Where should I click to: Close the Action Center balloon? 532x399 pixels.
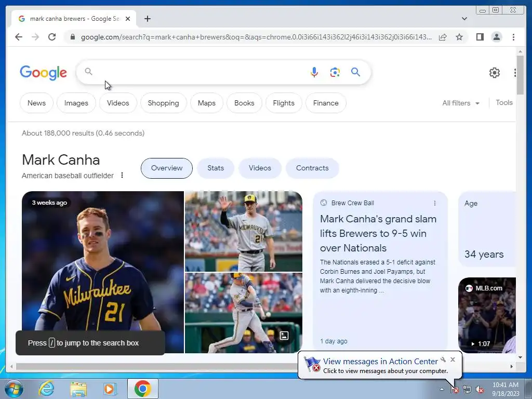coord(453,360)
